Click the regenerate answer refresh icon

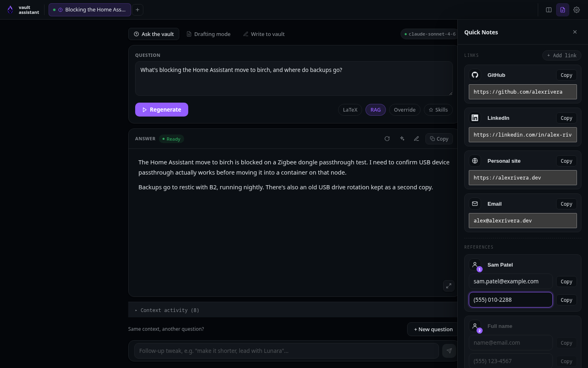click(387, 139)
